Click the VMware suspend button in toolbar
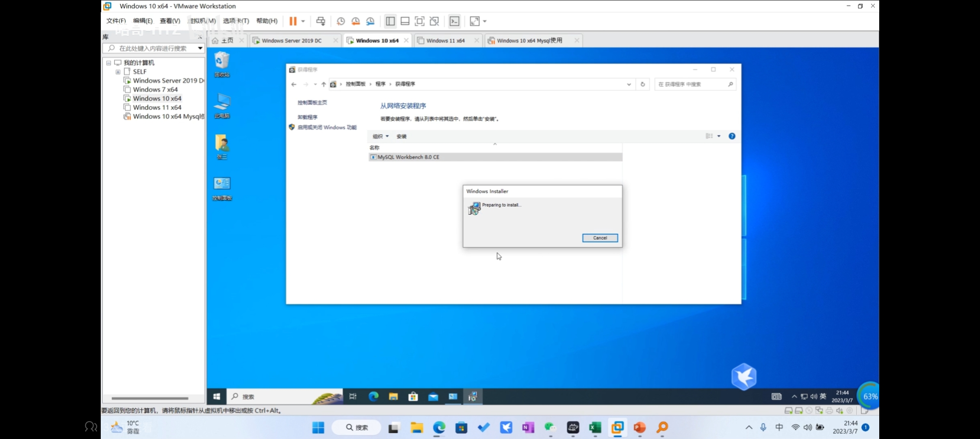 pyautogui.click(x=293, y=21)
